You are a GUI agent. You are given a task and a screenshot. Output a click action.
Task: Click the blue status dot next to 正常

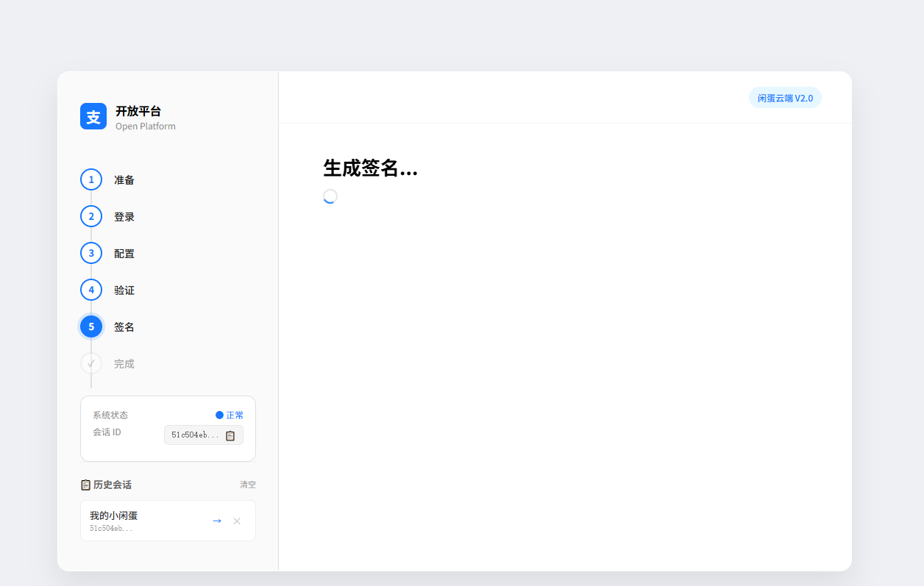[219, 415]
